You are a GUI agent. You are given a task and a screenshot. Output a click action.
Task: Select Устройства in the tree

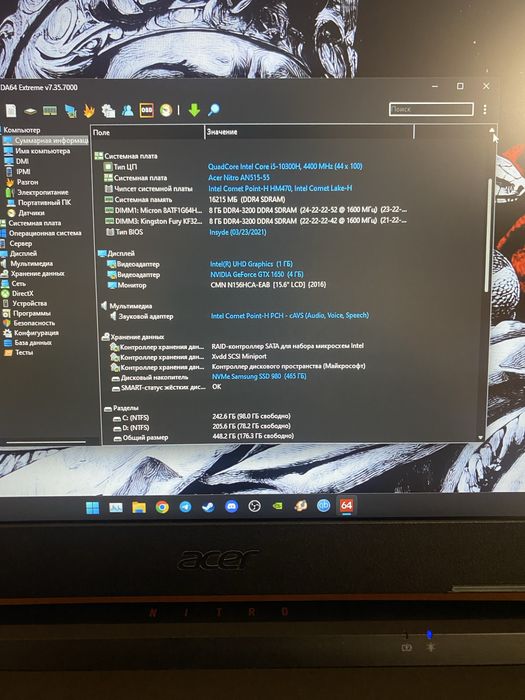[x=24, y=304]
